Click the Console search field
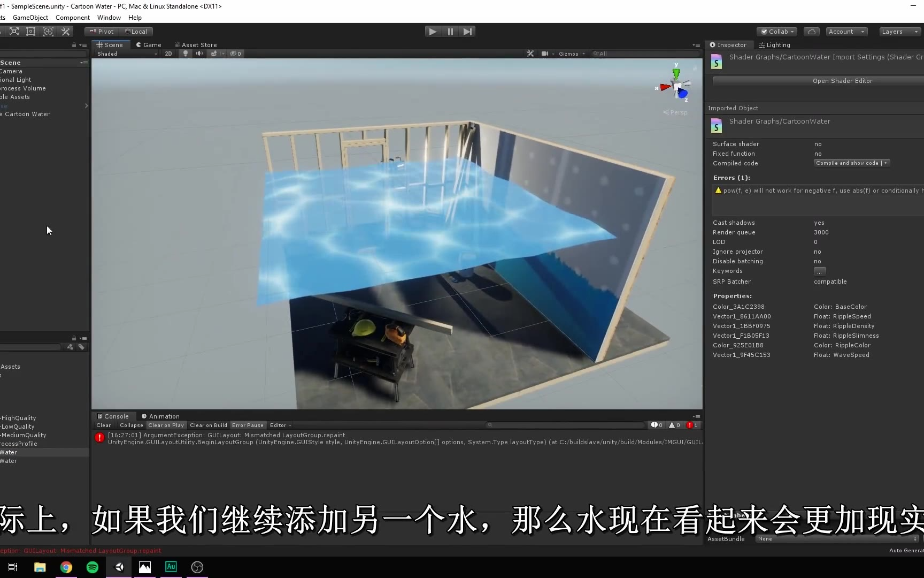This screenshot has width=924, height=578. (x=565, y=425)
